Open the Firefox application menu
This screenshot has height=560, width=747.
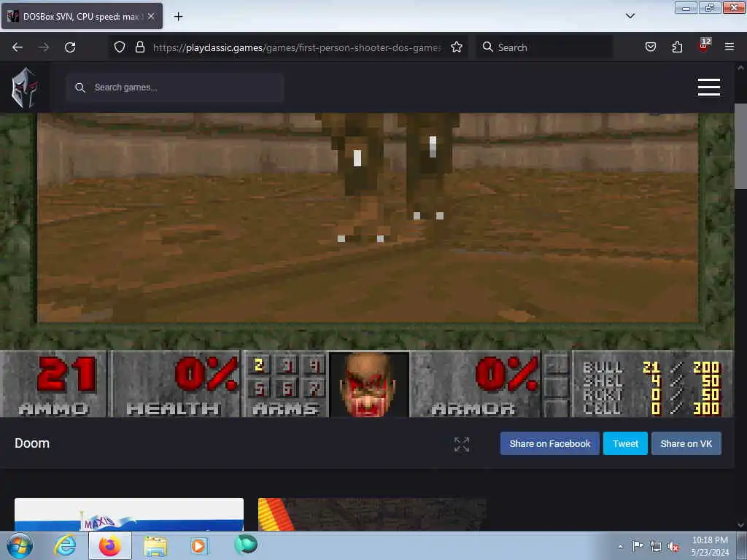[729, 47]
